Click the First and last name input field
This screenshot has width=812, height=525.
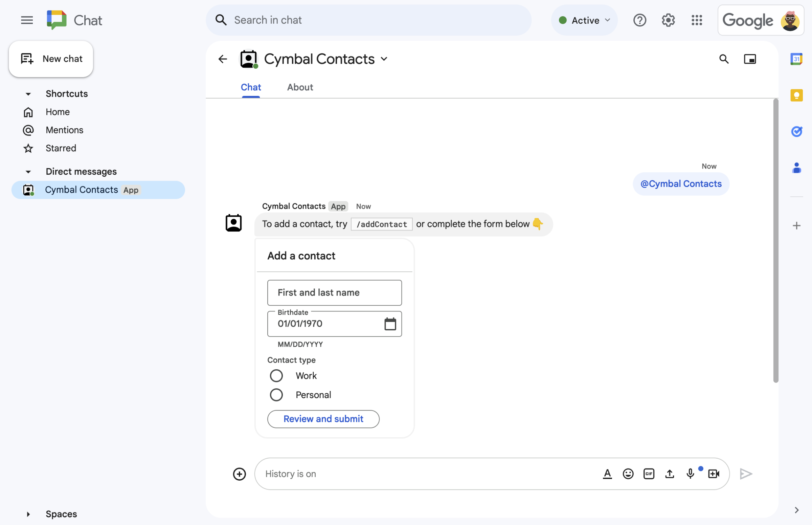coord(334,292)
